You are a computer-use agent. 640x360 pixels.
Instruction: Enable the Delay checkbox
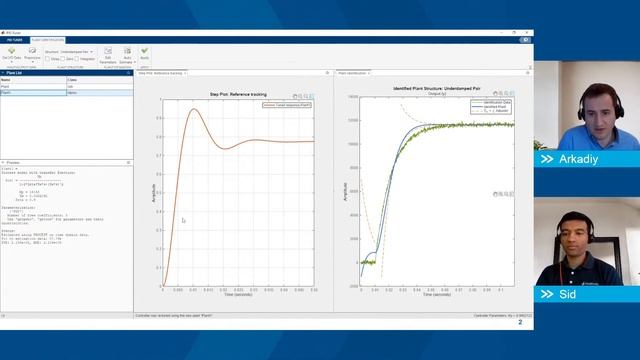pos(48,59)
